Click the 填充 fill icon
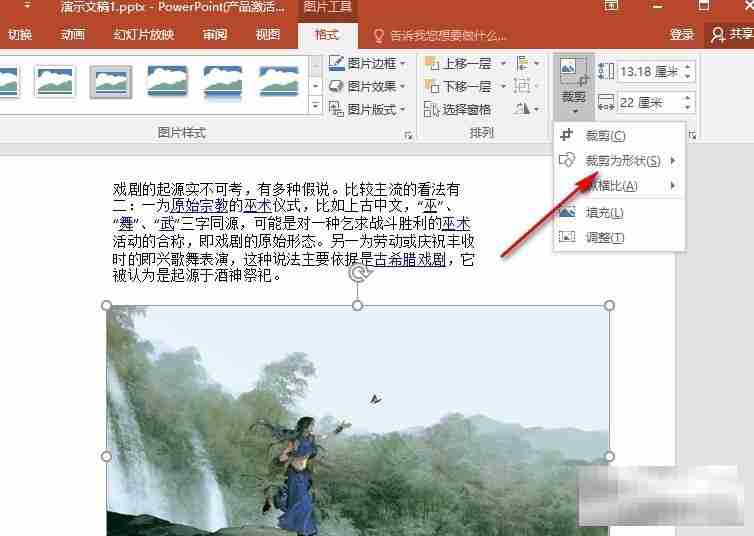 [567, 212]
